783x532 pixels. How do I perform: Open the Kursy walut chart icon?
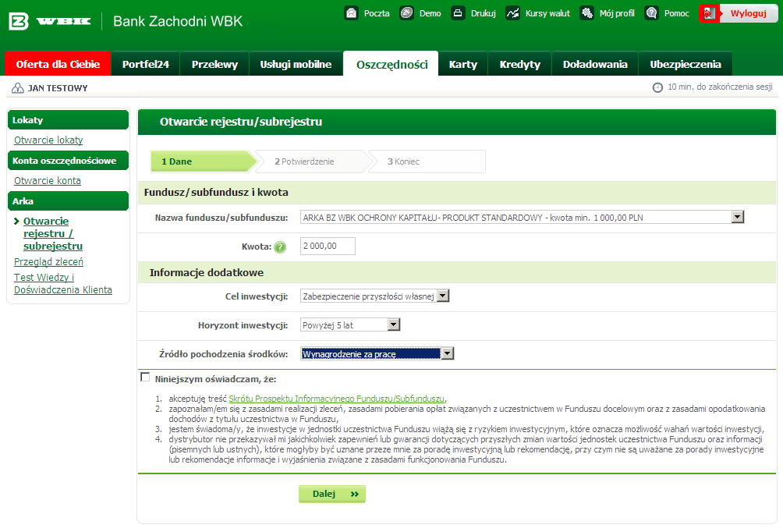click(x=512, y=13)
